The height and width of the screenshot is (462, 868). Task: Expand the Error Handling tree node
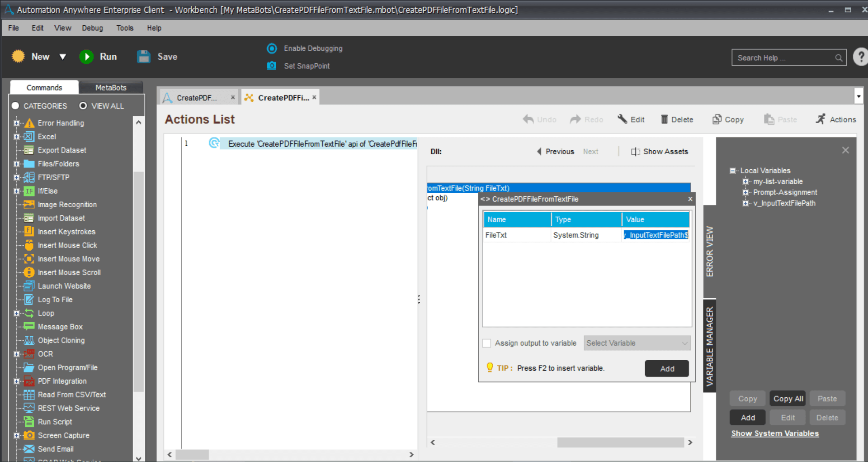[17, 123]
